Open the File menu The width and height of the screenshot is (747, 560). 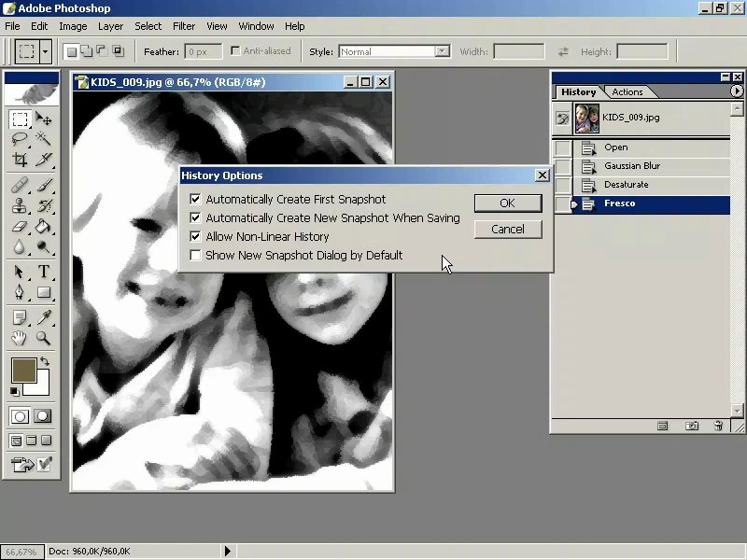coord(12,26)
